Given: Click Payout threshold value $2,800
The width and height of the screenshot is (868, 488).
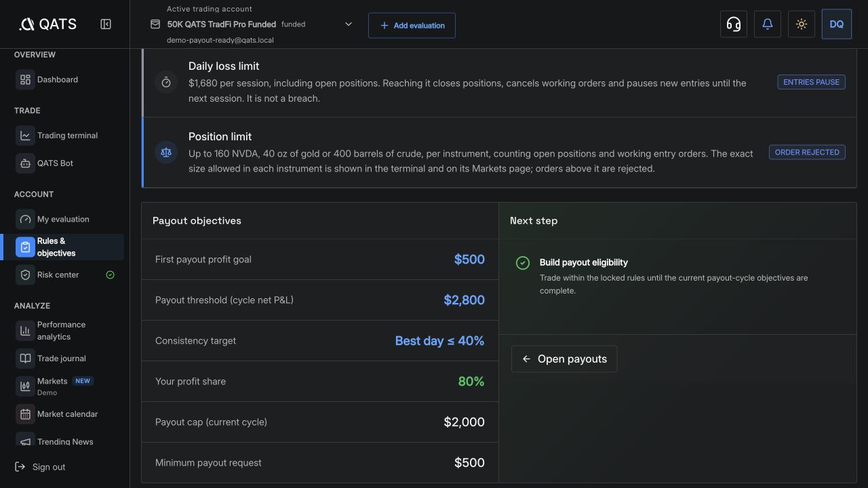Looking at the screenshot, I should [x=464, y=300].
